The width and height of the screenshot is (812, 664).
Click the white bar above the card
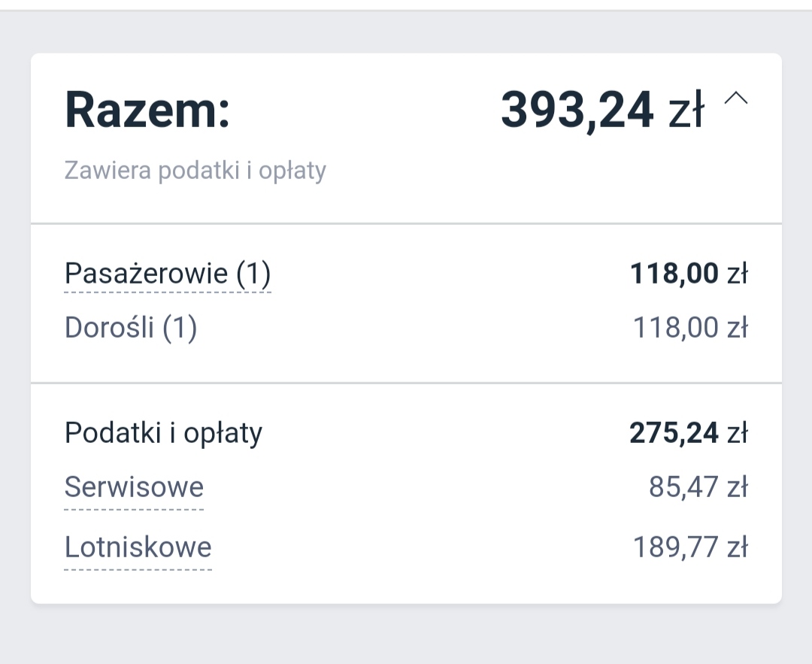[x=406, y=5]
